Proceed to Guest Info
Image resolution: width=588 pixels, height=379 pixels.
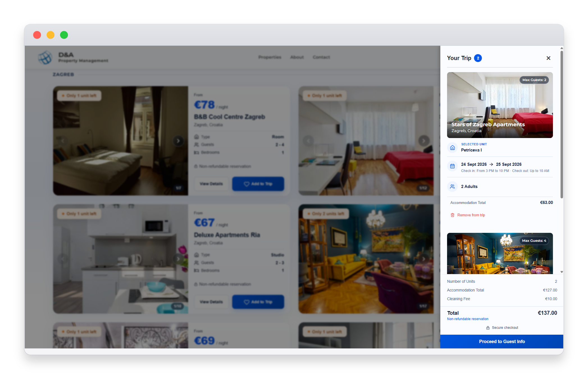click(x=502, y=341)
